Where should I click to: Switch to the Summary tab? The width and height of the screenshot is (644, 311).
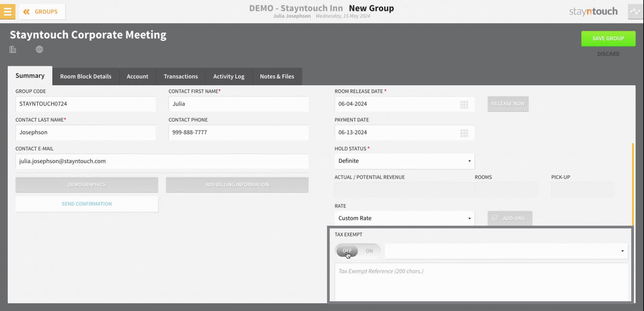pyautogui.click(x=30, y=76)
